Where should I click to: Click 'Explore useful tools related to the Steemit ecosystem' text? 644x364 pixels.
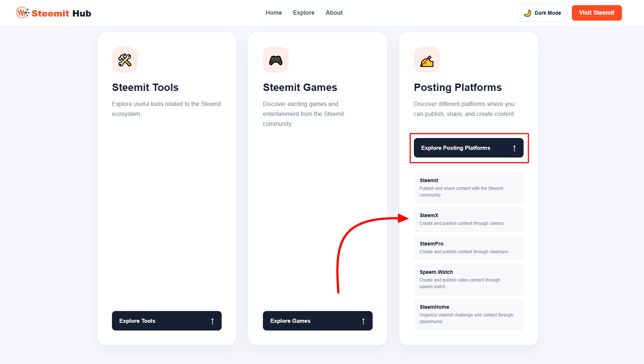point(166,109)
